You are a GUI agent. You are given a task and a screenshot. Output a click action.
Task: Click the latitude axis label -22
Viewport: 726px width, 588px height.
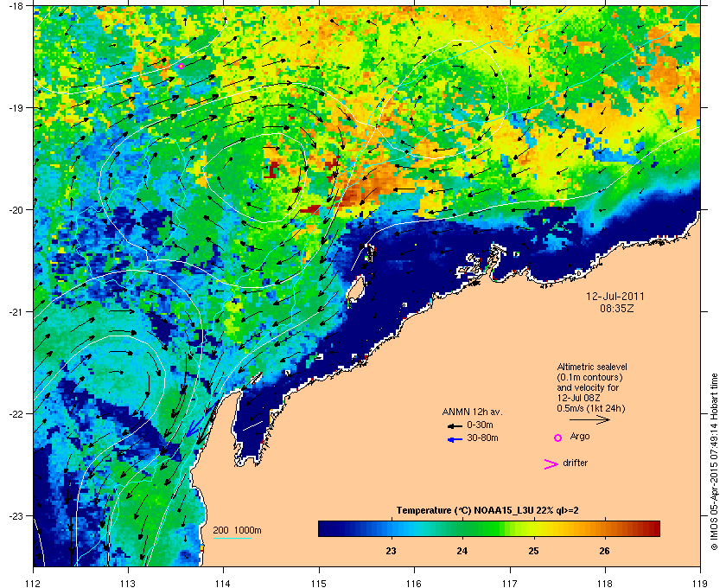pyautogui.click(x=16, y=414)
